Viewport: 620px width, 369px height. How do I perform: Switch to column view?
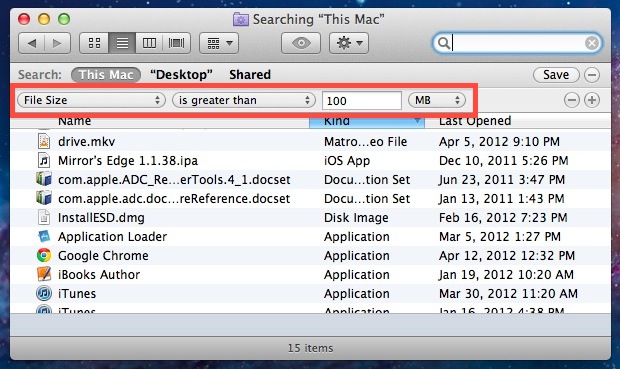(x=149, y=43)
